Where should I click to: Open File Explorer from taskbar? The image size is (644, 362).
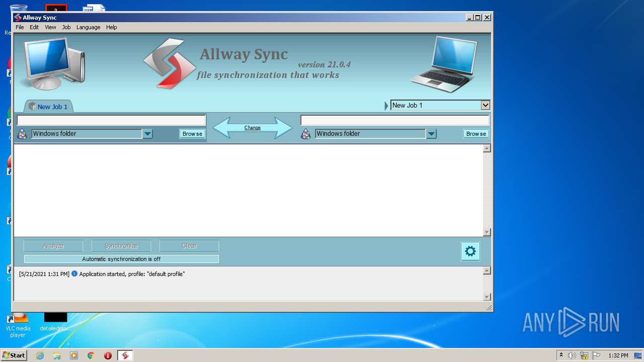coord(57,355)
